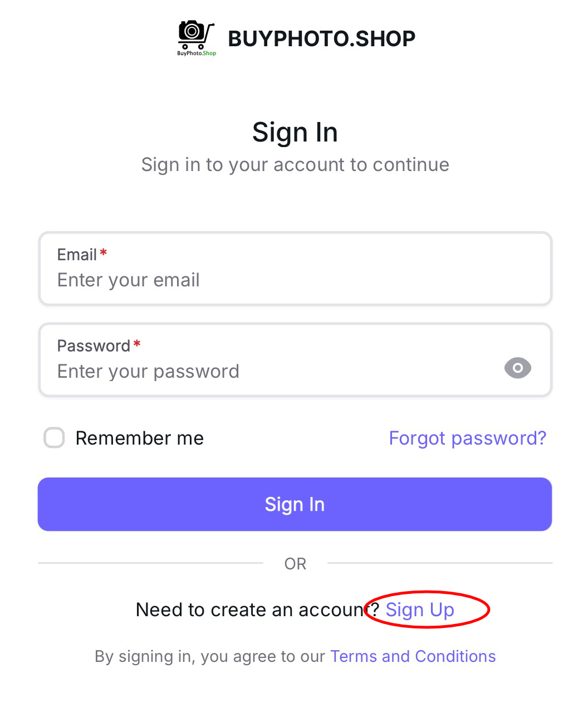Click the Email field label
The image size is (588, 702).
pos(77,255)
